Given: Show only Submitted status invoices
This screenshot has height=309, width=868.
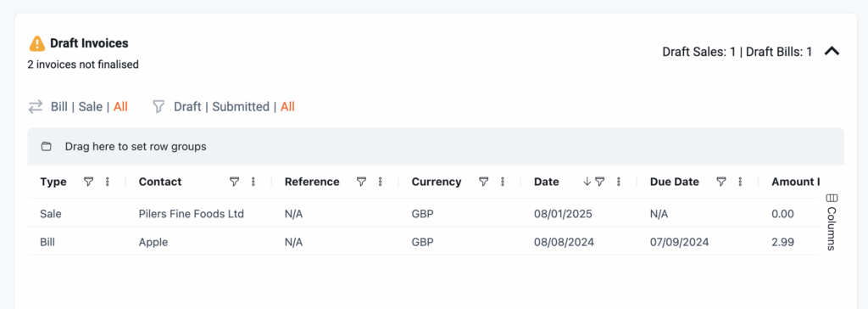Looking at the screenshot, I should click(x=241, y=106).
